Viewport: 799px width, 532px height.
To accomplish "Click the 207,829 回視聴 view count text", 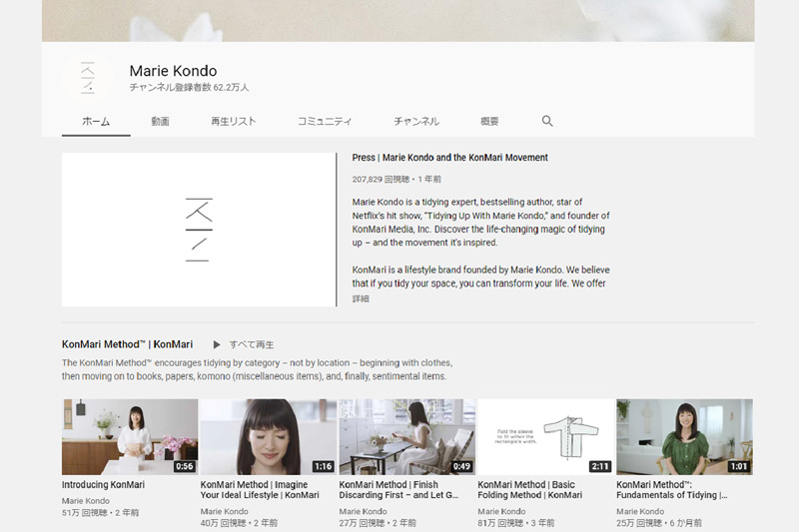I will (x=381, y=180).
